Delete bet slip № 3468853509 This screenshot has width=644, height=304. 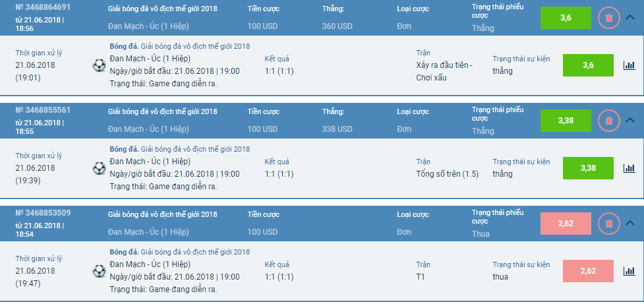point(608,224)
